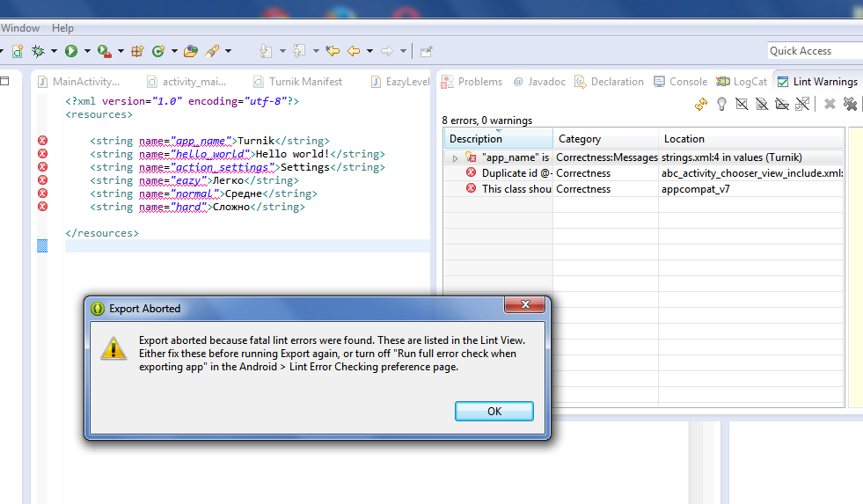The width and height of the screenshot is (863, 504).
Task: Click the "8 errors, 0 warnings" summary text
Action: [487, 121]
